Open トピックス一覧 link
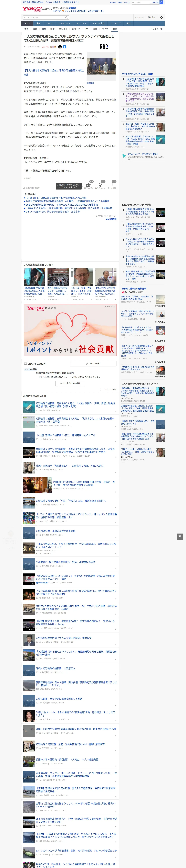 [x=155, y=29]
